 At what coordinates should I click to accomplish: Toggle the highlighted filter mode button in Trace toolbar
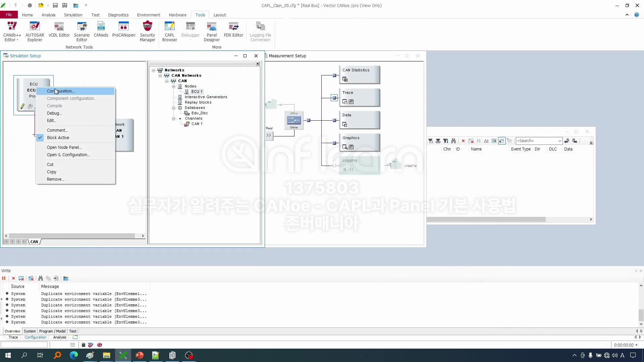[x=502, y=141]
